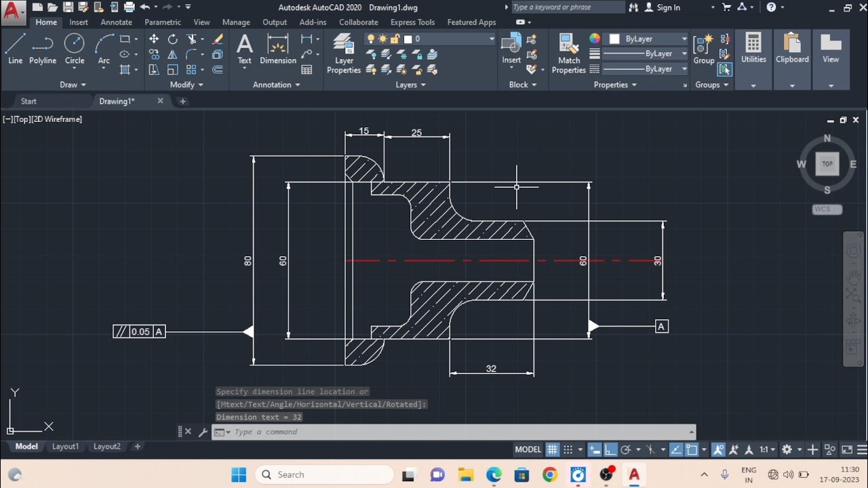Image resolution: width=868 pixels, height=488 pixels.
Task: Open the Annotate ribbon tab
Action: click(117, 22)
